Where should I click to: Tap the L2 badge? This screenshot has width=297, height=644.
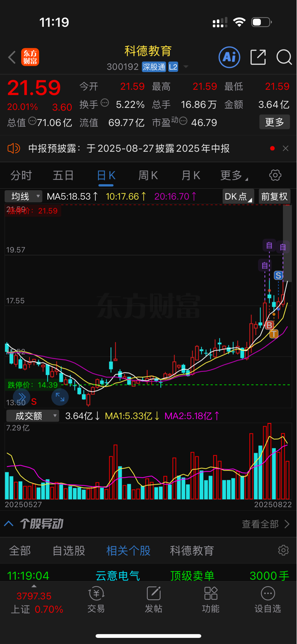[173, 67]
